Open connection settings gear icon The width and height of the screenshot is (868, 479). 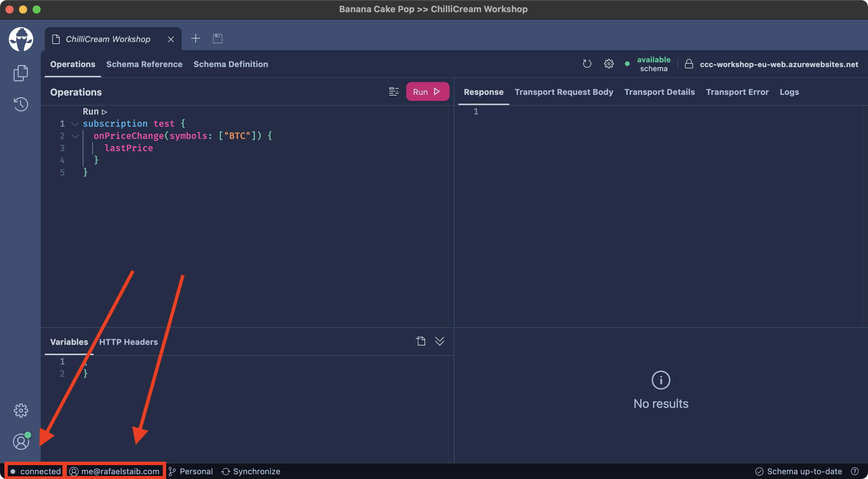click(609, 64)
